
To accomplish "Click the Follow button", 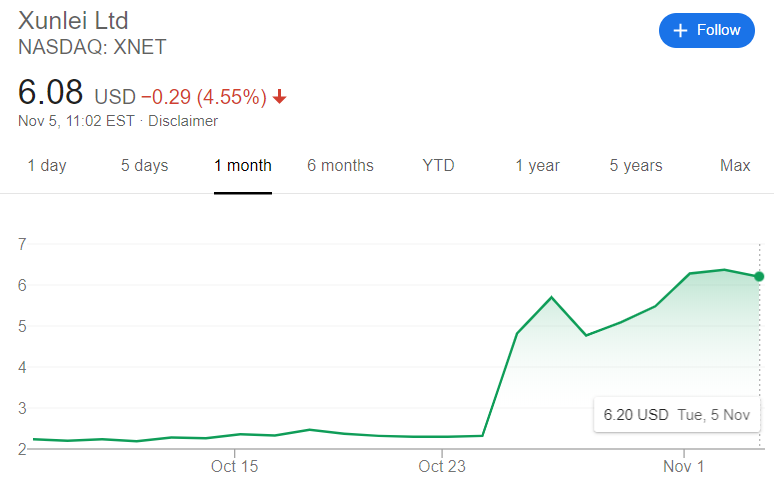I will pos(706,30).
